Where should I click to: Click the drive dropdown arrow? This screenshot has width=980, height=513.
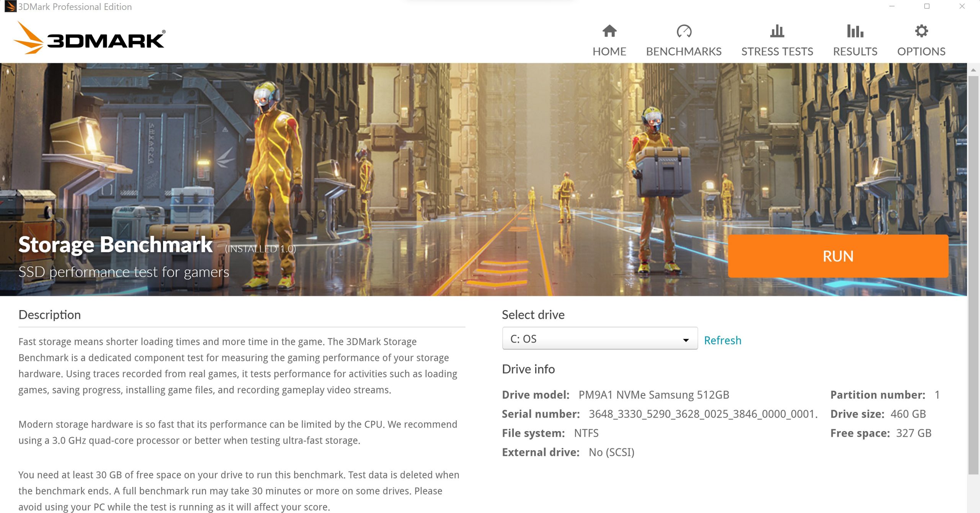pos(686,340)
